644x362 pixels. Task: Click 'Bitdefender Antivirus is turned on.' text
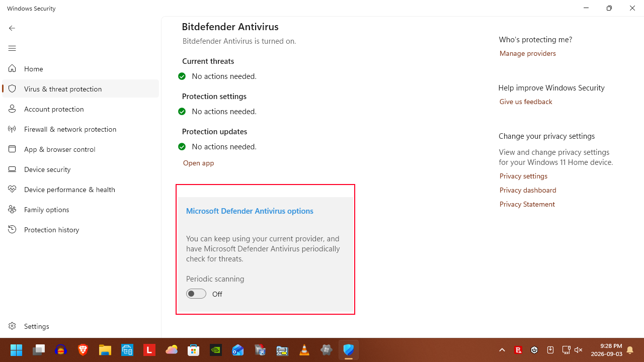(x=239, y=41)
